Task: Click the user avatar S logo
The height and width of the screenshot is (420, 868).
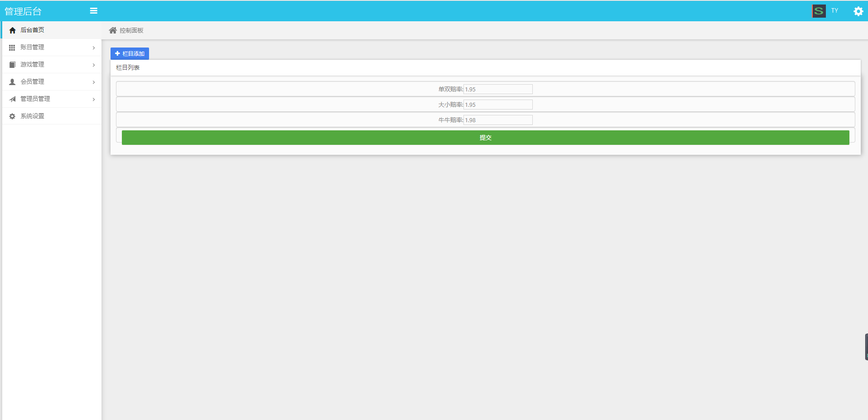Action: [x=819, y=11]
